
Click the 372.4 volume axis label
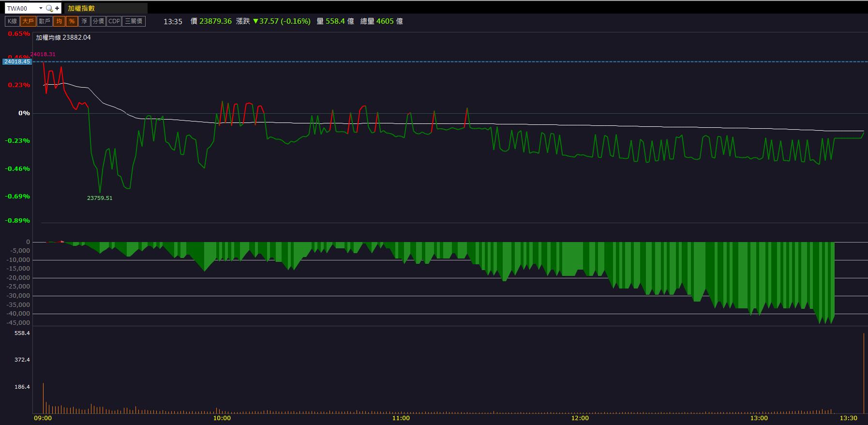coord(22,360)
